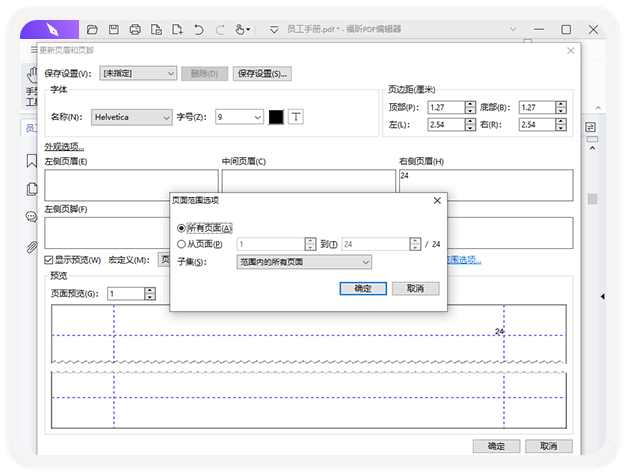Click the right panel toggle icon
The image size is (626, 475).
pyautogui.click(x=590, y=127)
